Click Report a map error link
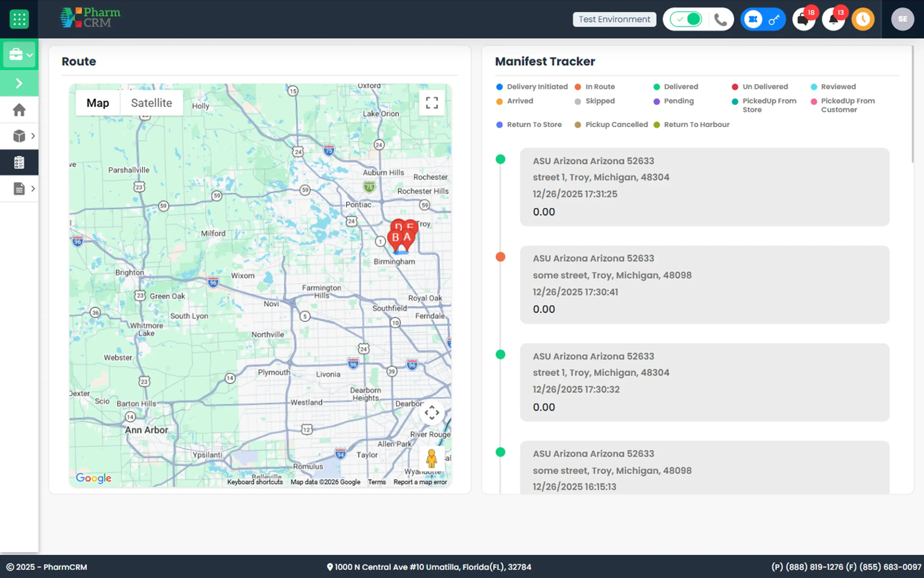 420,482
